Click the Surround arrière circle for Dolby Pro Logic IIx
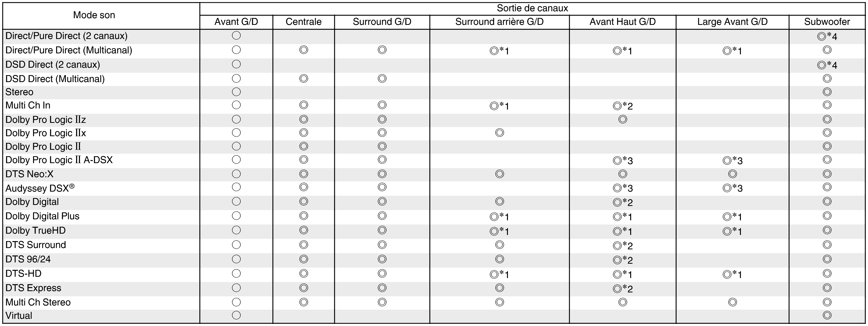The image size is (868, 326). [499, 133]
